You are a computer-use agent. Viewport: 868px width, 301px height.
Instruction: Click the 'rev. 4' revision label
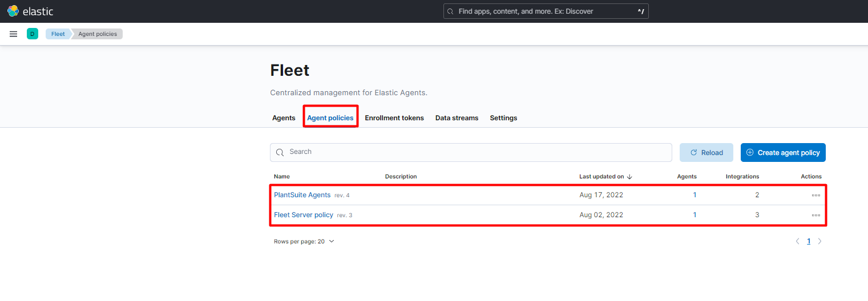(x=342, y=196)
